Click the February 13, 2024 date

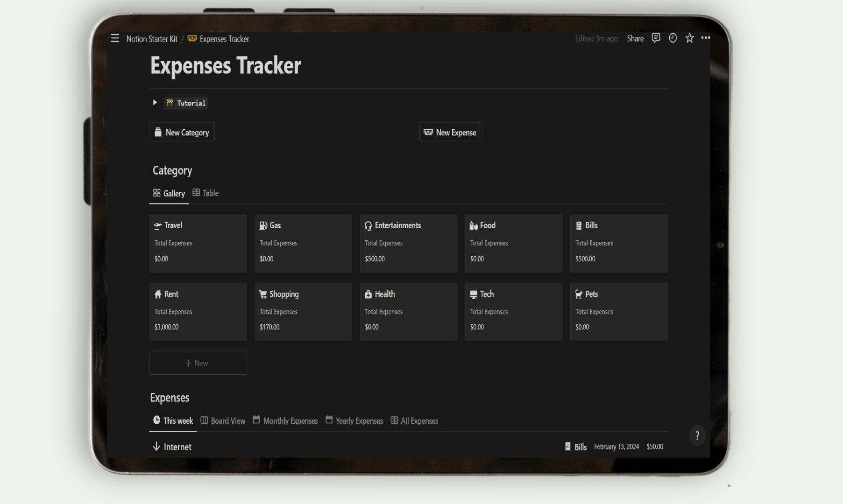point(616,447)
